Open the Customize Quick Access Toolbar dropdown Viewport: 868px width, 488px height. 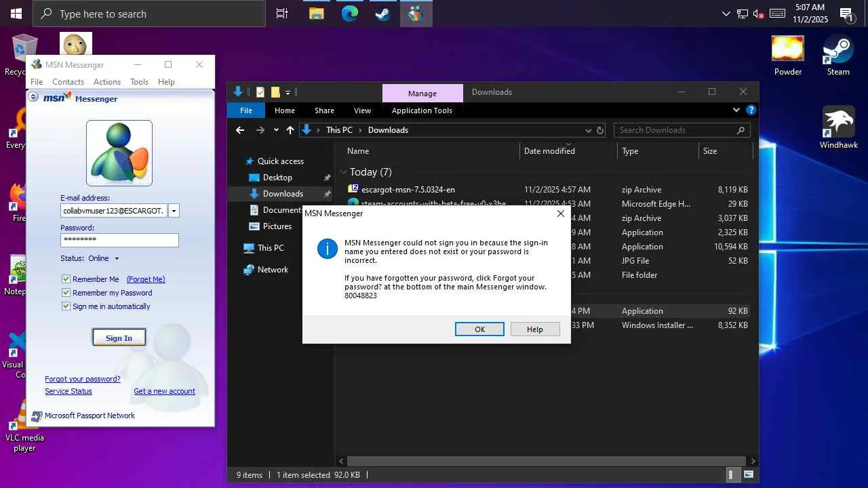(x=288, y=92)
